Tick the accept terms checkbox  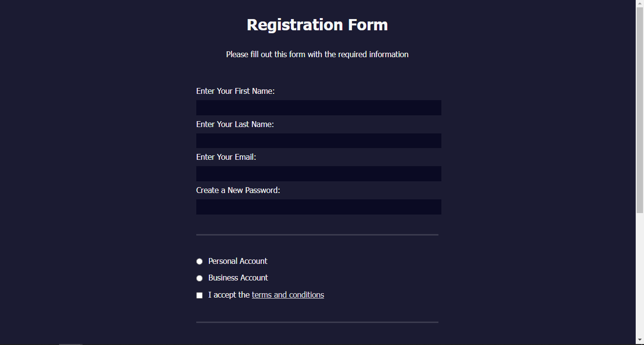pos(199,295)
